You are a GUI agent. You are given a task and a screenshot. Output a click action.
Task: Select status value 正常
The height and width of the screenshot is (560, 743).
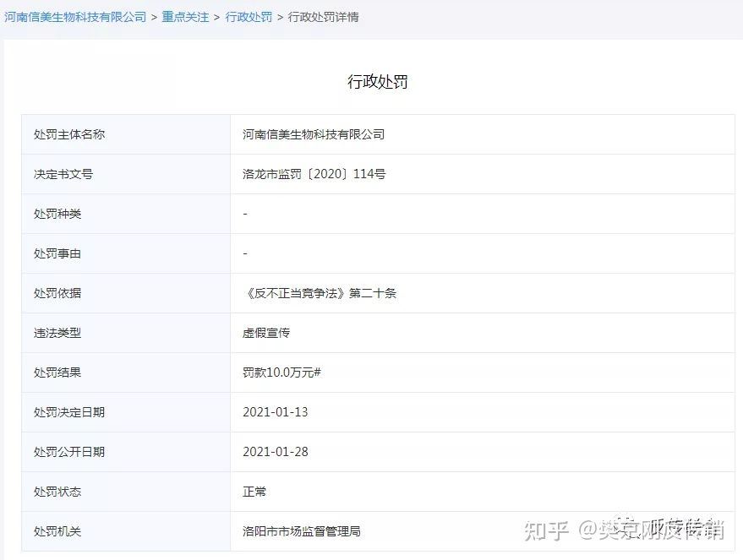254,492
